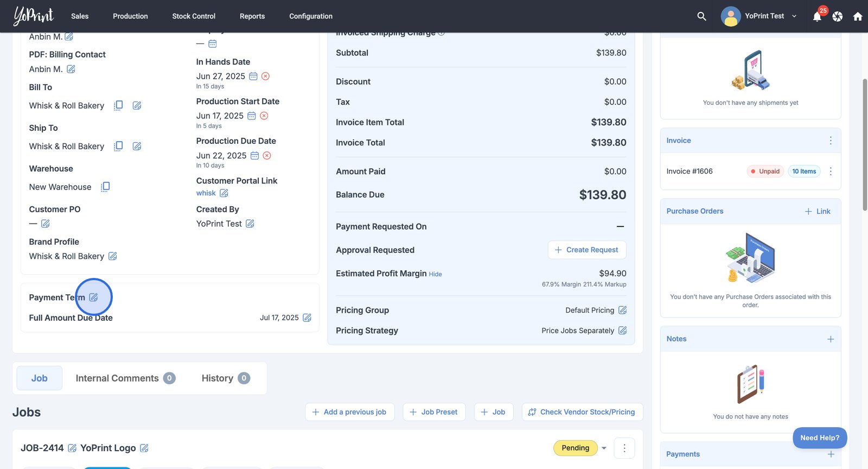Open the notifications bell icon
This screenshot has width=868, height=469.
[817, 17]
